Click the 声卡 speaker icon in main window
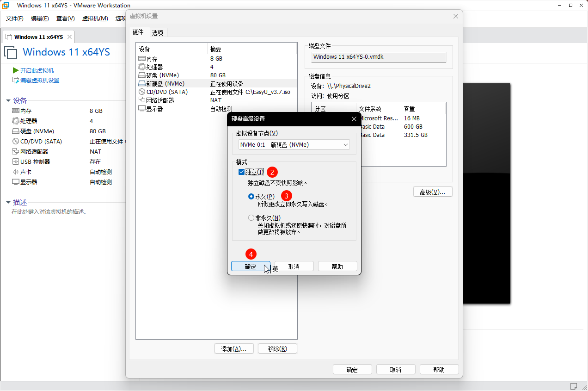 pos(16,172)
